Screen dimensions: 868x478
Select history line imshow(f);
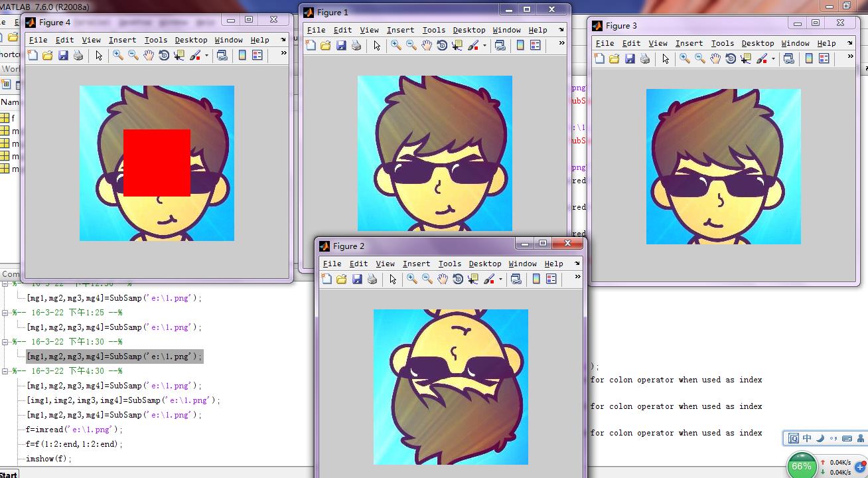(x=48, y=459)
